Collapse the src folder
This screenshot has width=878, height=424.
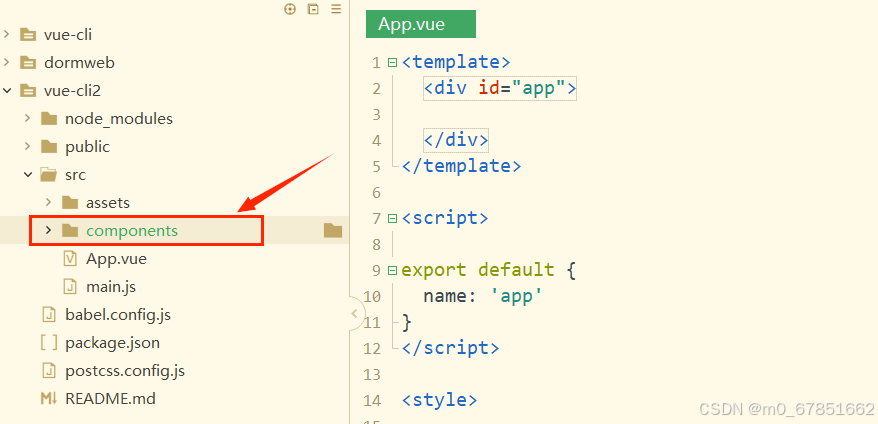pos(27,175)
